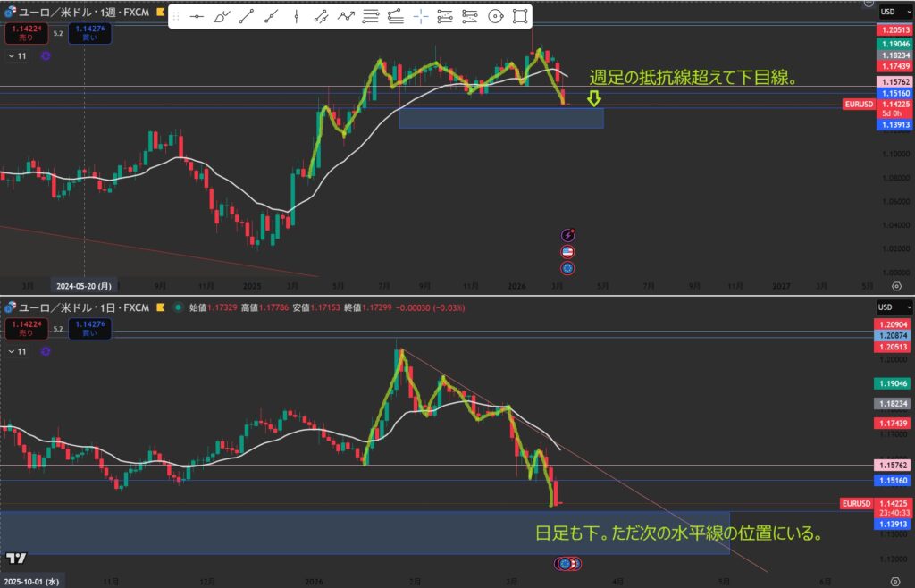Click the green 1.19046 price label on weekly axis
Screen dimensions: 915x588
[x=894, y=44]
